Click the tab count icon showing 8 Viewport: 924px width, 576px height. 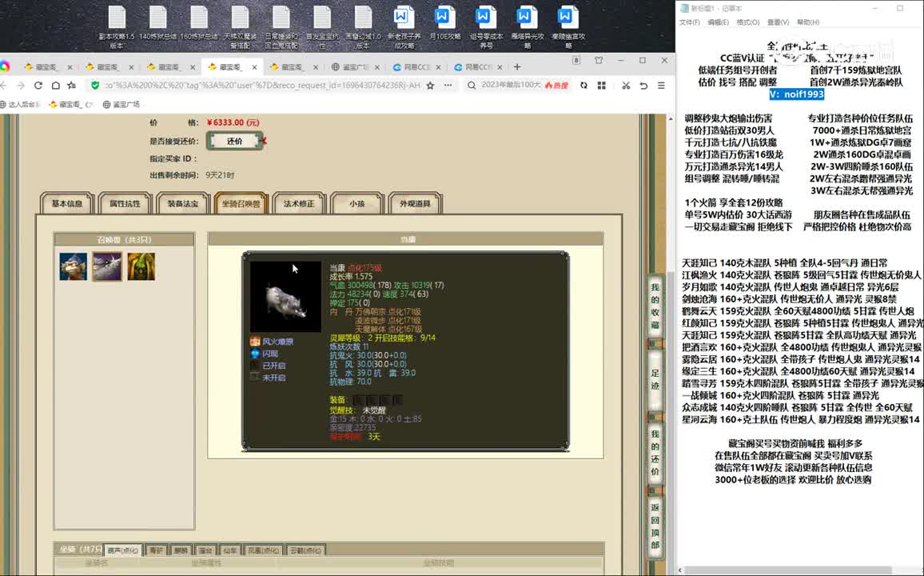click(x=576, y=60)
